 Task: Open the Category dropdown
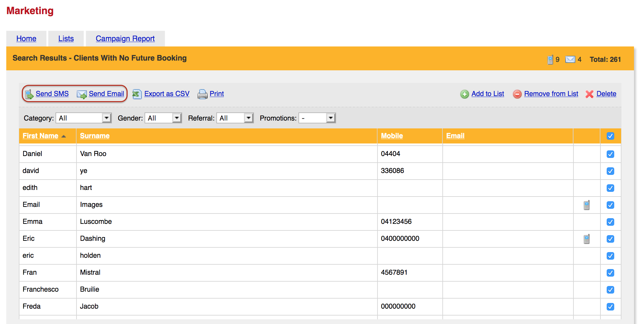click(x=84, y=118)
